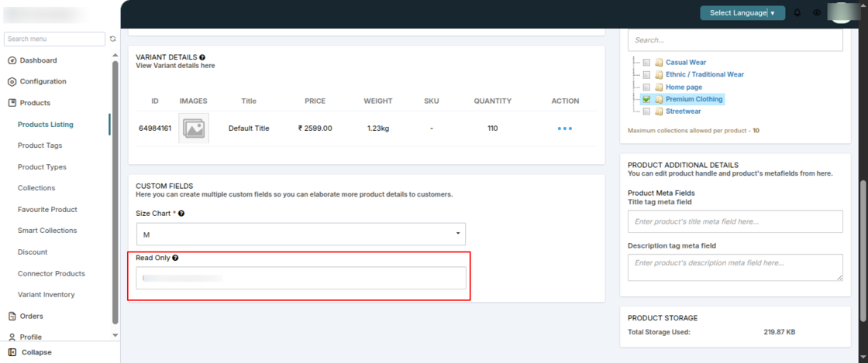Check the Home page collection checkbox
The width and height of the screenshot is (868, 363).
click(646, 87)
